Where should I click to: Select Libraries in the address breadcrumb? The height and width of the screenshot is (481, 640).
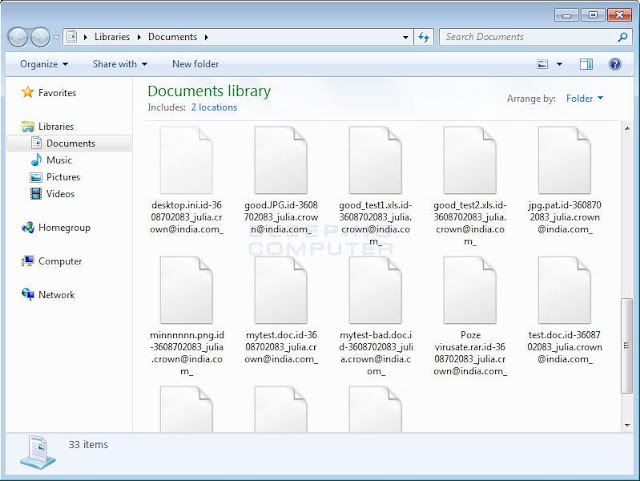click(x=112, y=37)
